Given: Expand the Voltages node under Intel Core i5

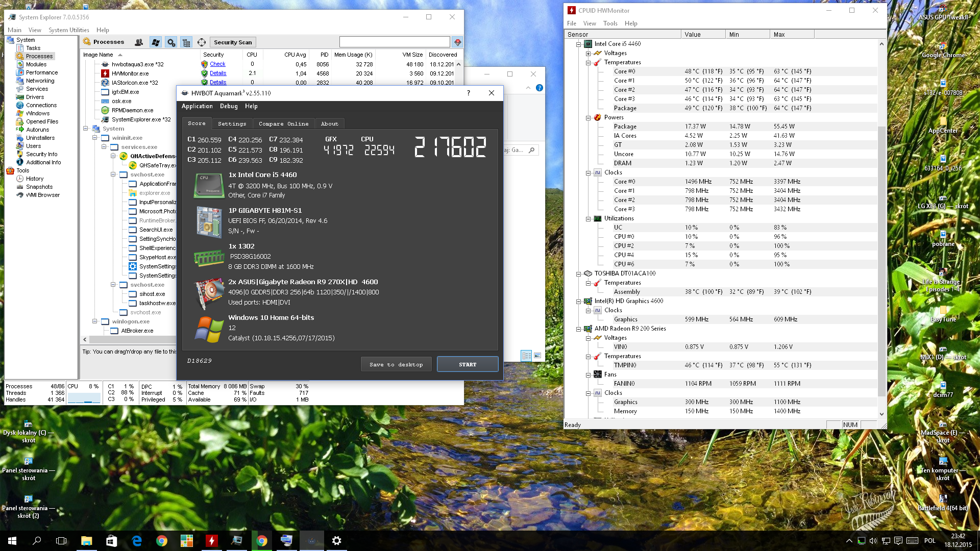Looking at the screenshot, I should point(588,54).
